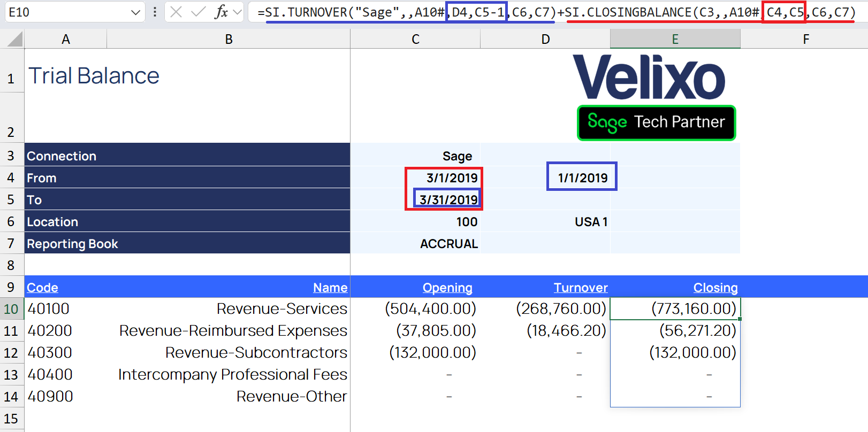The height and width of the screenshot is (432, 868).
Task: Select column F header
Action: [x=805, y=39]
